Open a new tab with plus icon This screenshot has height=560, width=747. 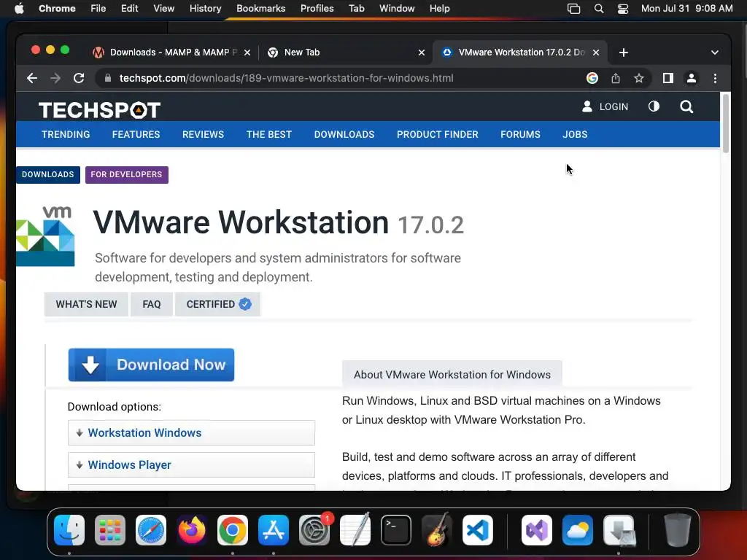pyautogui.click(x=624, y=52)
